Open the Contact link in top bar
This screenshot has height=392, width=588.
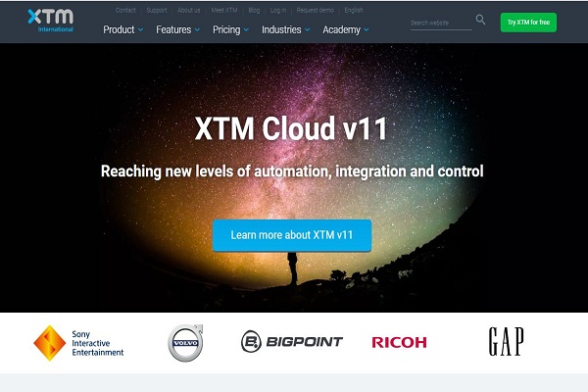125,10
